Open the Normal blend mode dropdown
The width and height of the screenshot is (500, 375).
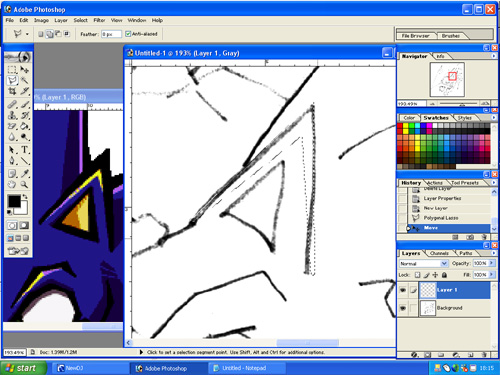coord(423,263)
